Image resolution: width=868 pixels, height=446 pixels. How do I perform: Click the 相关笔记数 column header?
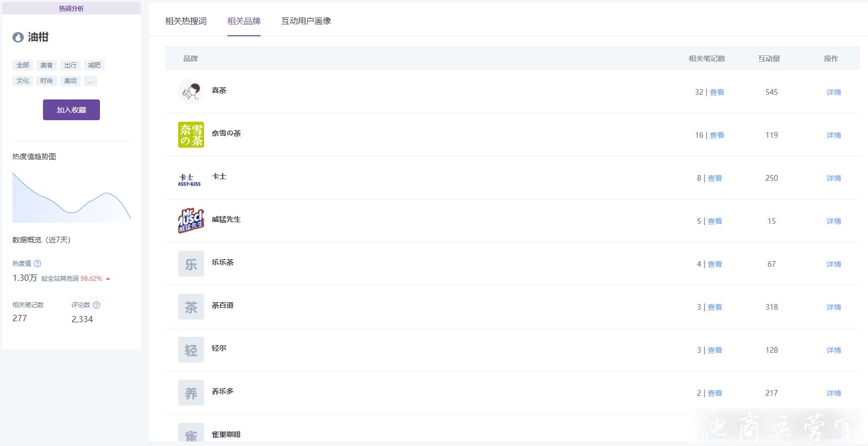click(707, 59)
